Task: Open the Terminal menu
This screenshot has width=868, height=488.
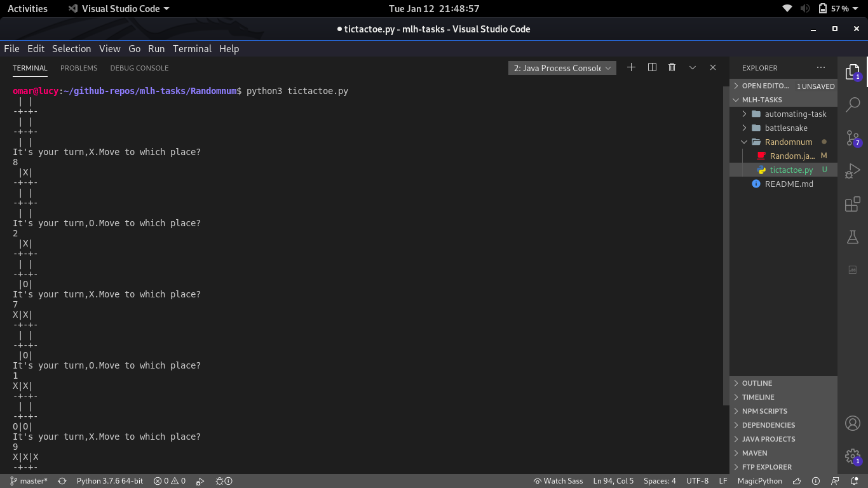Action: [192, 49]
